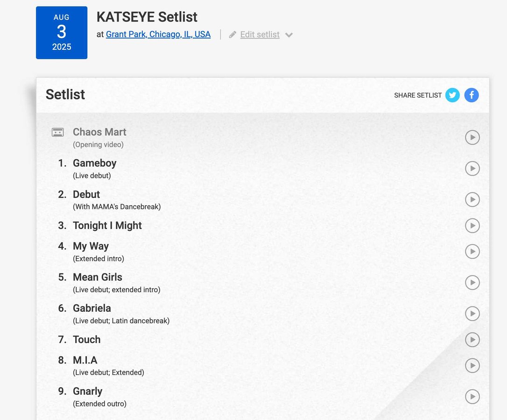Screen dimensions: 507x420
Task: Play the song Debut
Action: (472, 199)
